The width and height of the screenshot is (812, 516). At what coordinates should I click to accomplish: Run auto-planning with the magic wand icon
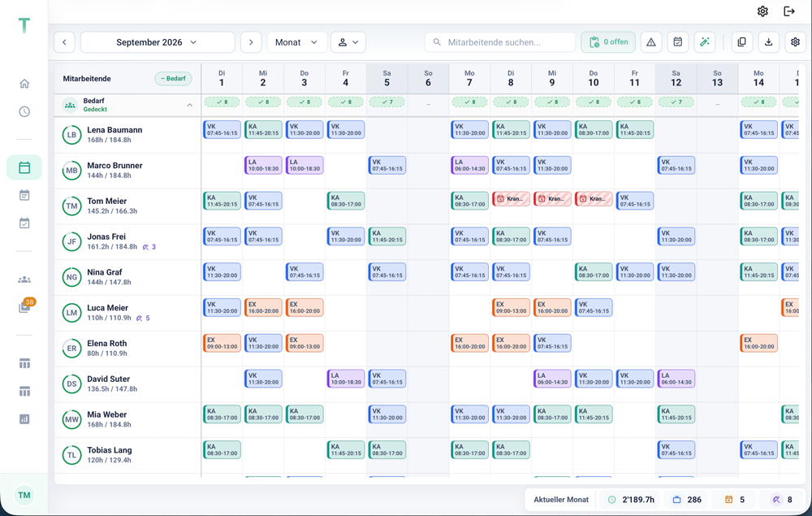pyautogui.click(x=705, y=42)
